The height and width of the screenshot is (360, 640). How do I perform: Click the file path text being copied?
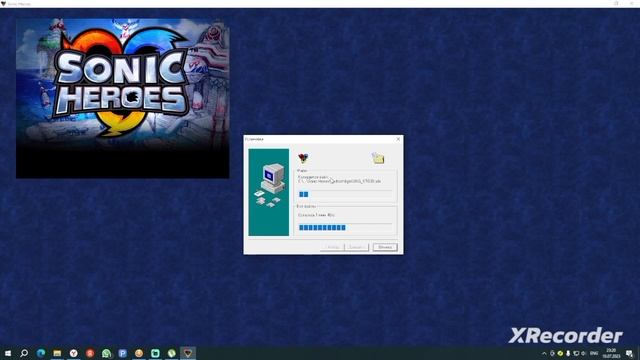(340, 181)
